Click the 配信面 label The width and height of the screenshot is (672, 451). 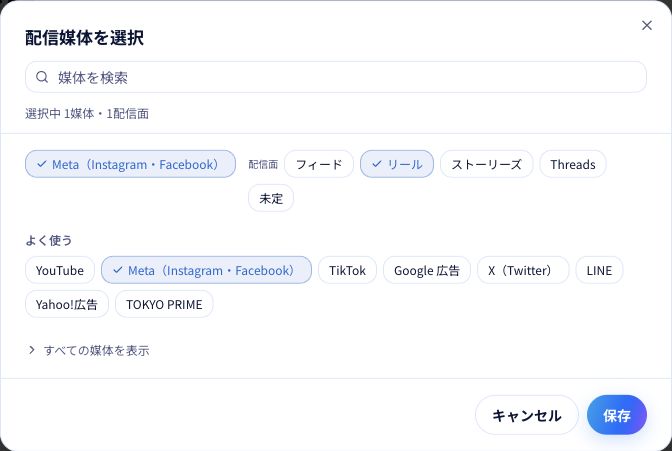(263, 164)
